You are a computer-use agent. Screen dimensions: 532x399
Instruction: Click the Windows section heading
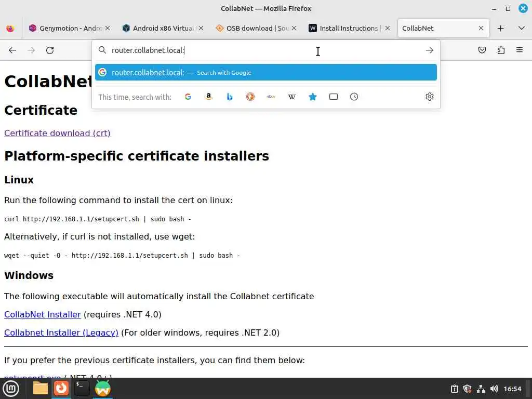click(29, 275)
